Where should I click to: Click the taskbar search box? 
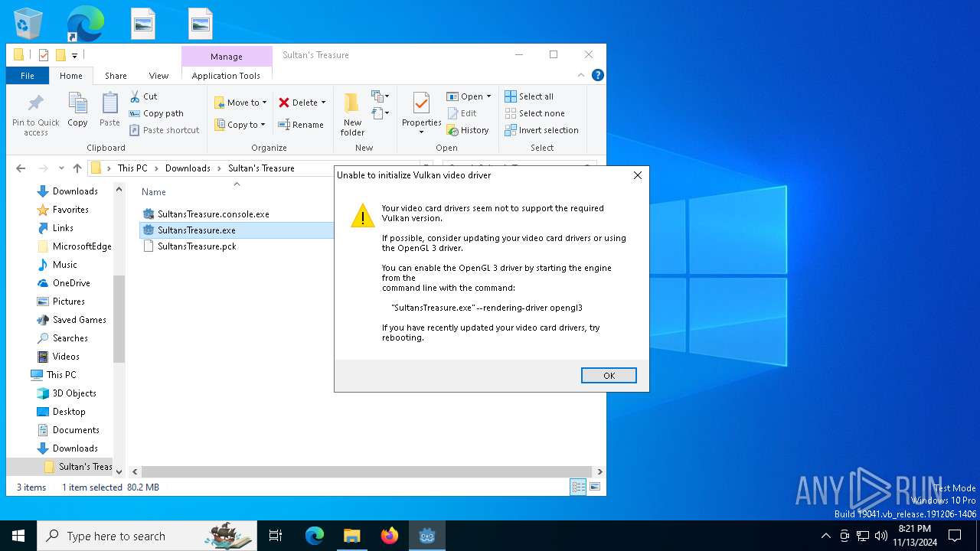(147, 536)
